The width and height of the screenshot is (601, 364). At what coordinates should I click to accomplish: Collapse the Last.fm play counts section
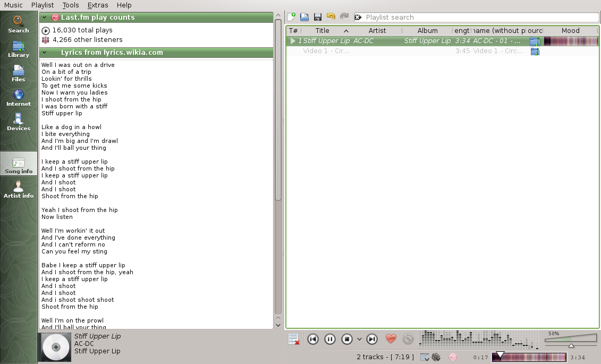[x=45, y=17]
